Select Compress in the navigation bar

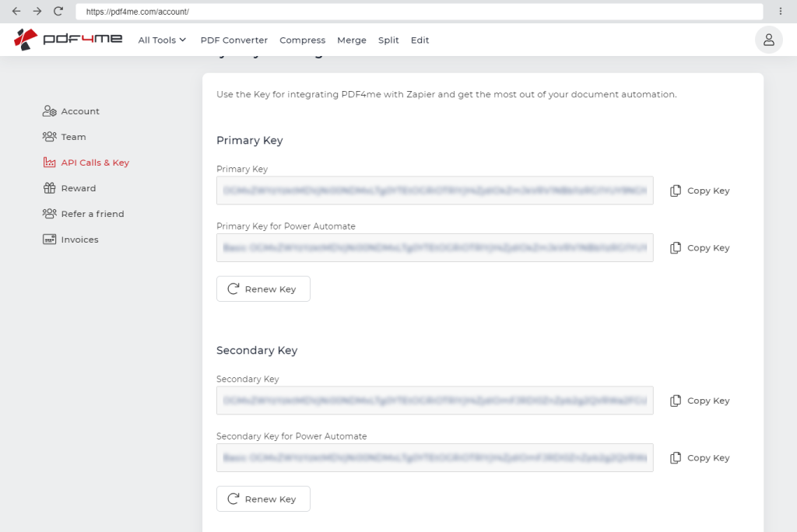click(302, 40)
